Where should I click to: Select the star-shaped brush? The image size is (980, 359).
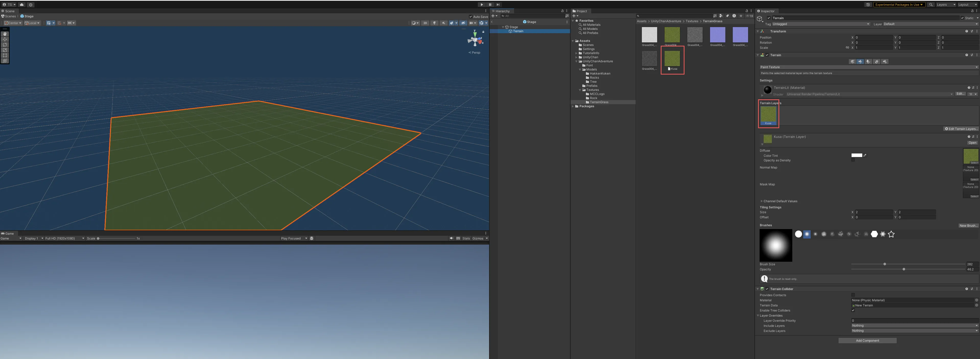pyautogui.click(x=891, y=234)
